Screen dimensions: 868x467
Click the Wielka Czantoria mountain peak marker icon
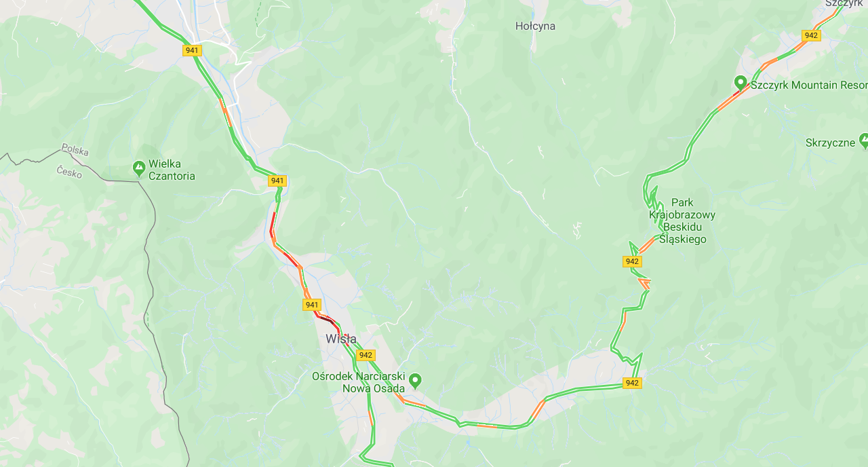pyautogui.click(x=139, y=167)
